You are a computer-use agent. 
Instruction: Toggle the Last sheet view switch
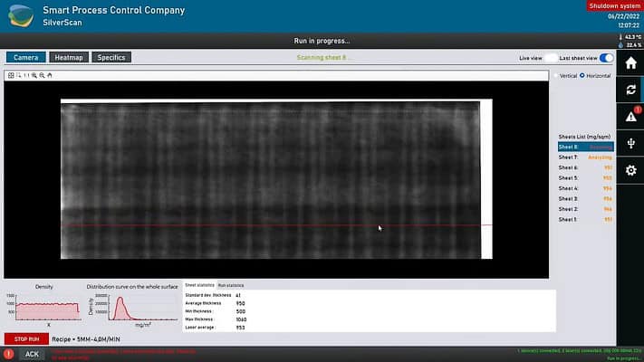click(606, 58)
